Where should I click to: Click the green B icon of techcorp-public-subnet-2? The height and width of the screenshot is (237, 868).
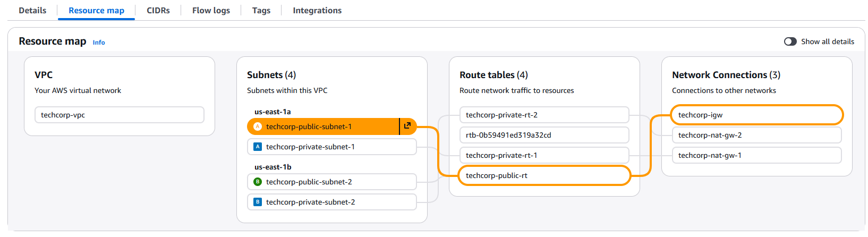click(258, 182)
